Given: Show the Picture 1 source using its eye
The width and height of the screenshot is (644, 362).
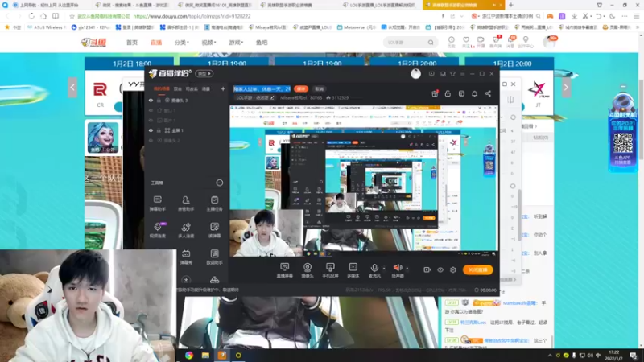Looking at the screenshot, I should 151,120.
